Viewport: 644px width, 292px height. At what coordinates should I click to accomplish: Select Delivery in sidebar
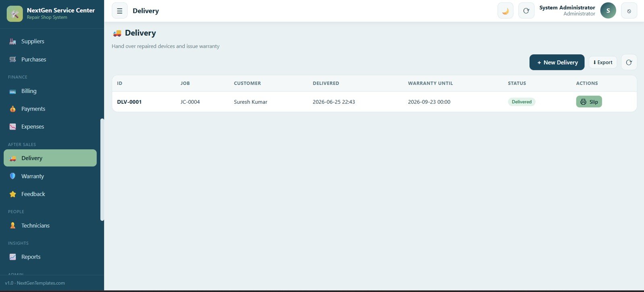(50, 158)
